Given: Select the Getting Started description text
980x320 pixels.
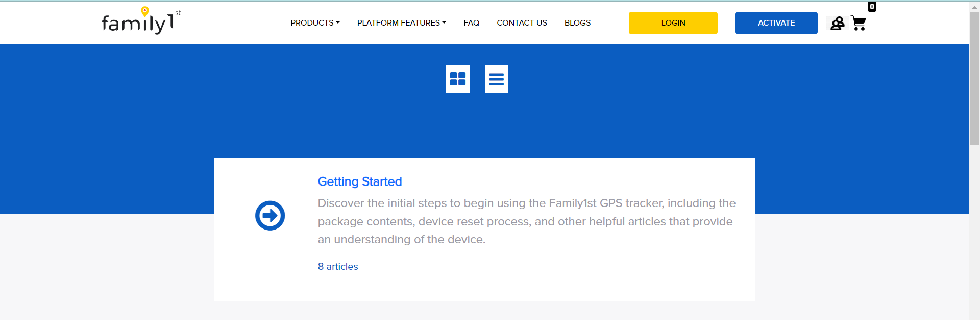Looking at the screenshot, I should [527, 221].
